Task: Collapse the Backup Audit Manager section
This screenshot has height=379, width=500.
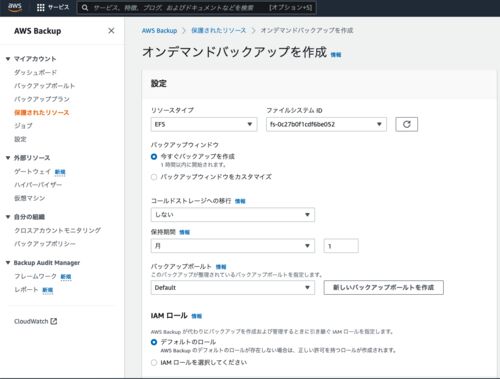Action: pyautogui.click(x=8, y=263)
